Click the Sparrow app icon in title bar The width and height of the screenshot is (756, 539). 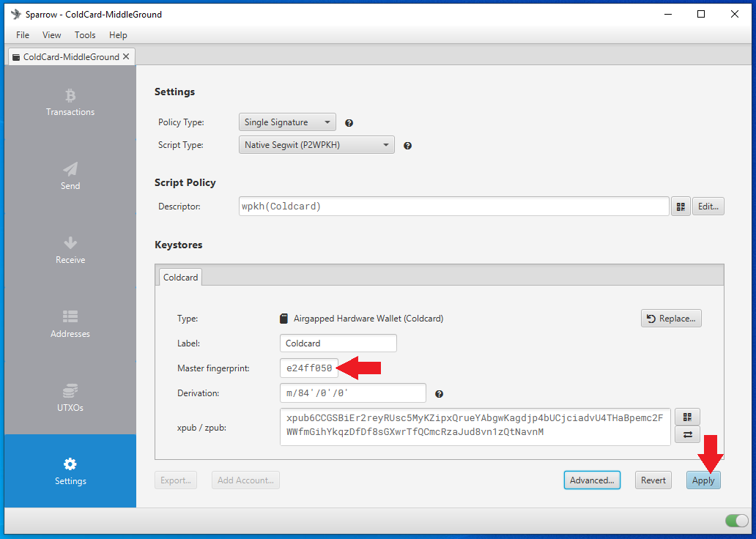(x=16, y=14)
